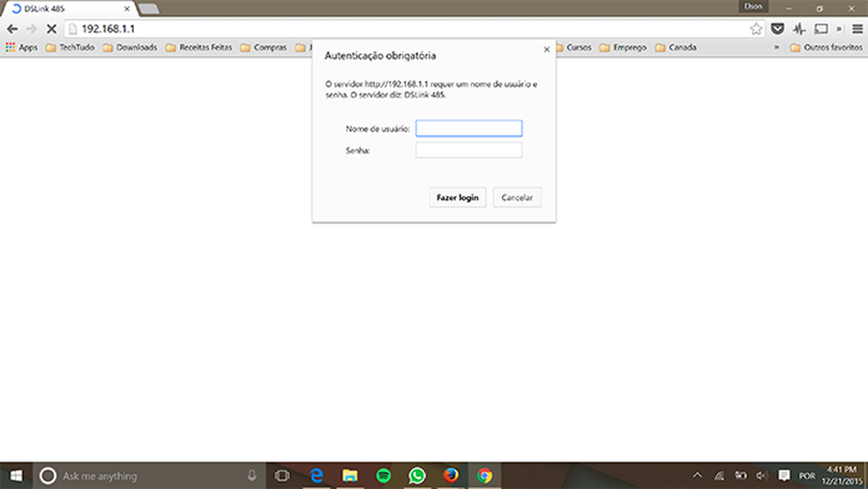Open the Compras bookmark folder

click(x=264, y=48)
